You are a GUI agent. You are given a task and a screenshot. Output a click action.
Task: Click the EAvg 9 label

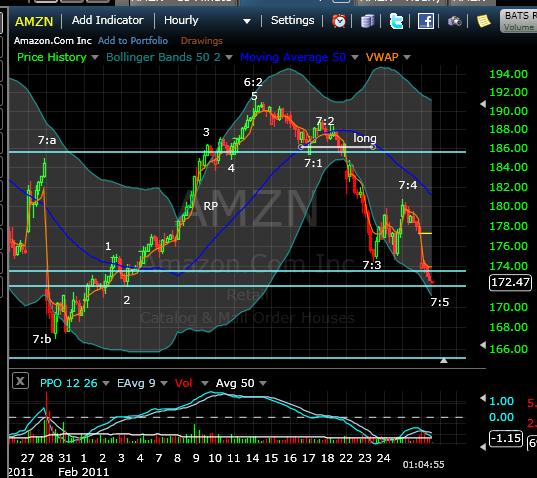pyautogui.click(x=136, y=383)
